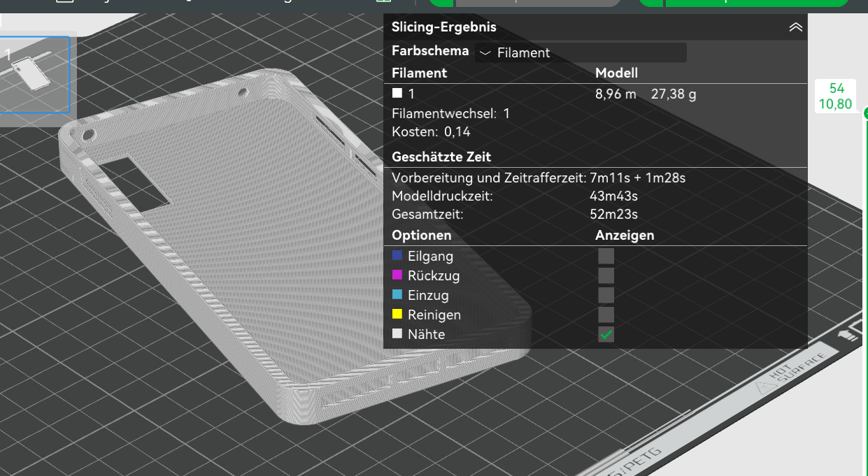Click the magenta Rückzug legend icon

[x=397, y=276]
